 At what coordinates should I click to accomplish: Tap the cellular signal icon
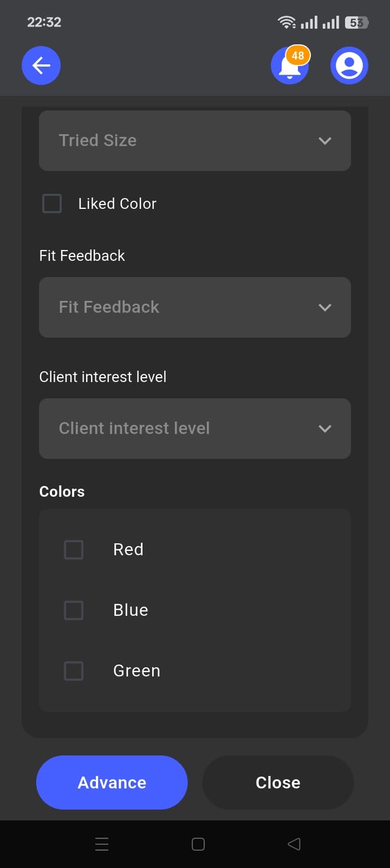pos(310,22)
